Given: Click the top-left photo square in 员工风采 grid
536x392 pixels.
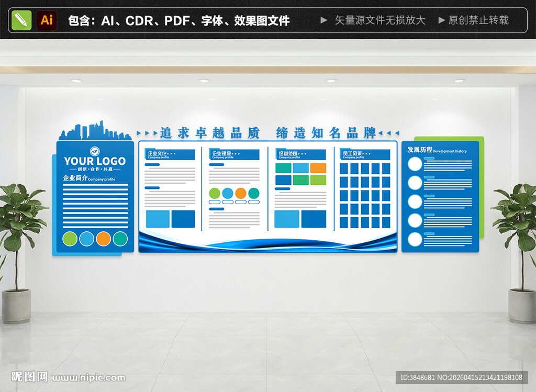Looking at the screenshot, I should [344, 169].
